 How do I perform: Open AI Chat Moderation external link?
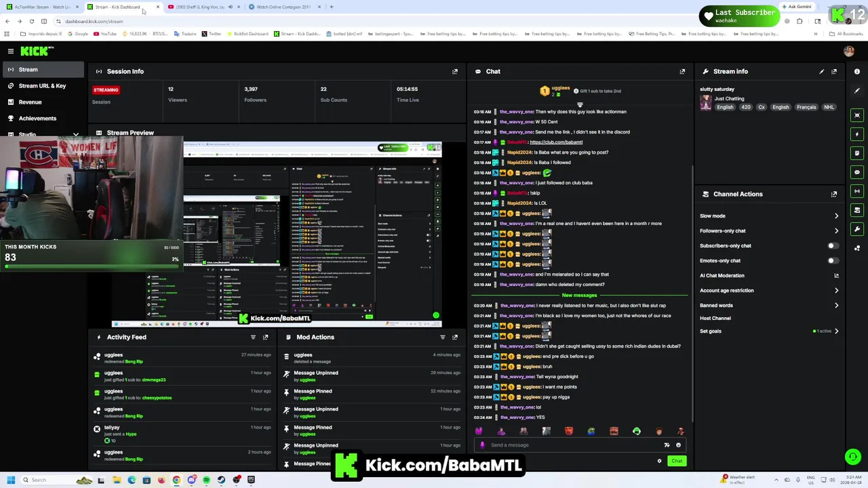(x=836, y=276)
